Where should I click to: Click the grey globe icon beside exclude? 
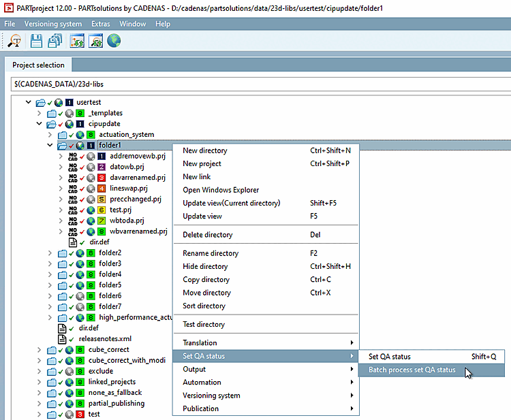coord(69,372)
